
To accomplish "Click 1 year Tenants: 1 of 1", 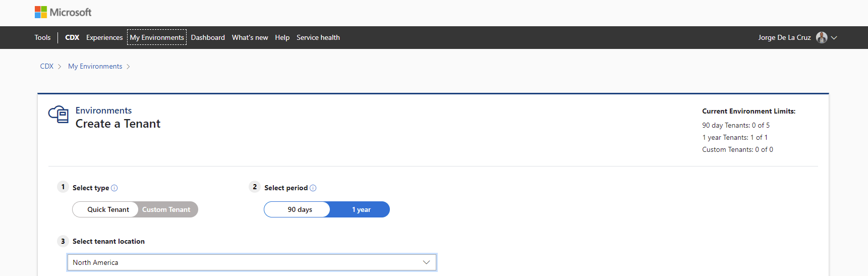I will click(x=735, y=137).
